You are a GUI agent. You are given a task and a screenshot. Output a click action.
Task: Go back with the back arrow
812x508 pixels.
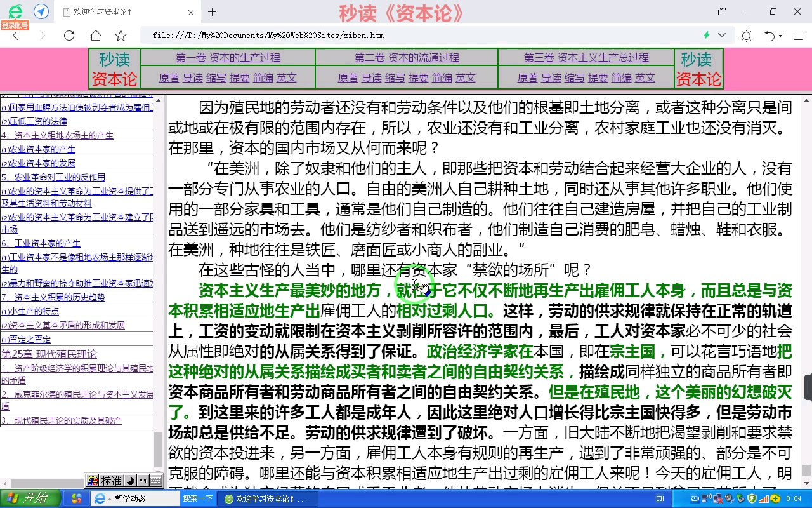(x=16, y=36)
